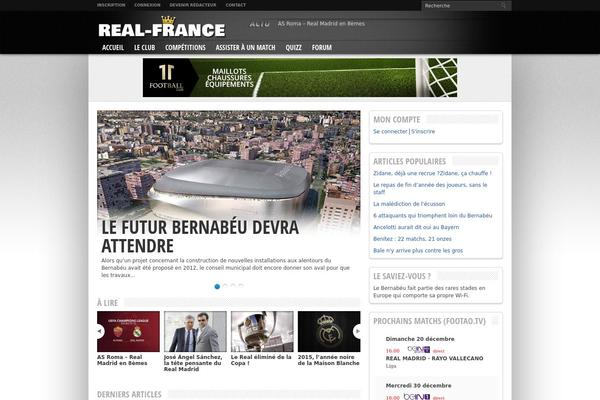Viewport: 600px width, 400px height.
Task: Go to previous À Lire carousel item
Action: [100, 331]
